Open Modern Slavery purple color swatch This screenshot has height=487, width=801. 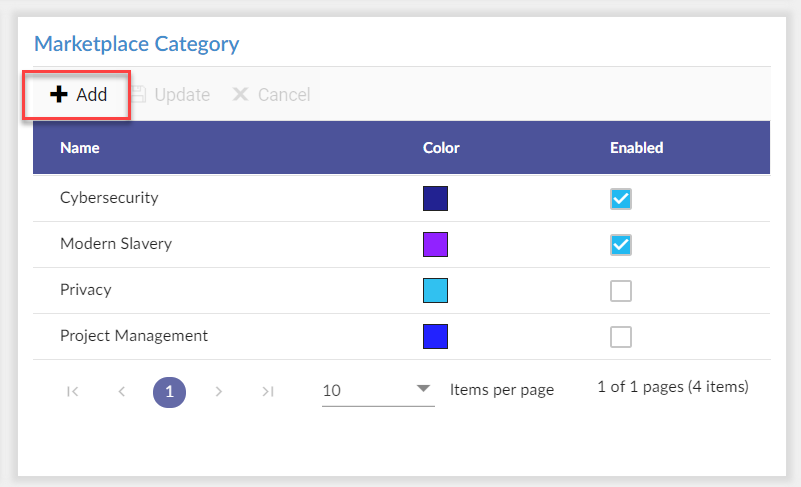435,245
